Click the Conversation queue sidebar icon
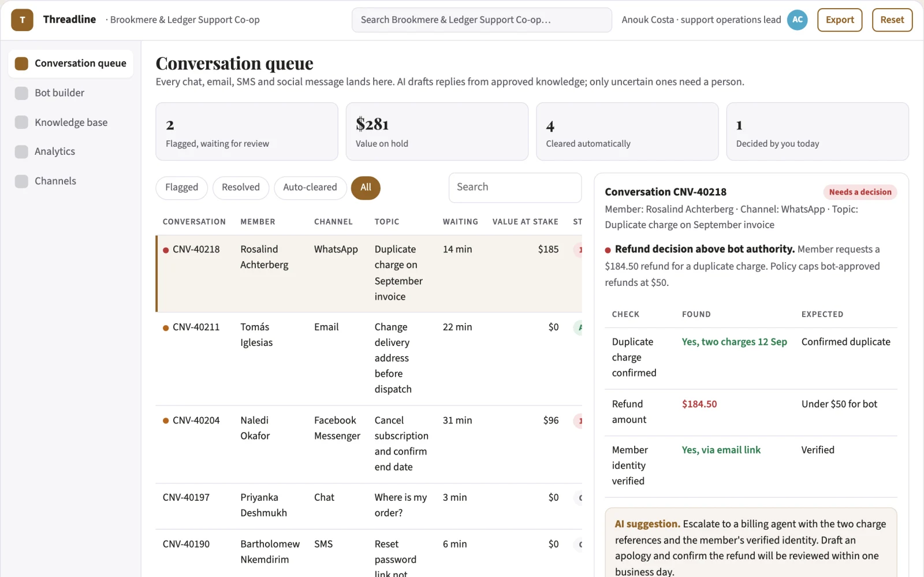This screenshot has height=577, width=924. click(x=21, y=64)
